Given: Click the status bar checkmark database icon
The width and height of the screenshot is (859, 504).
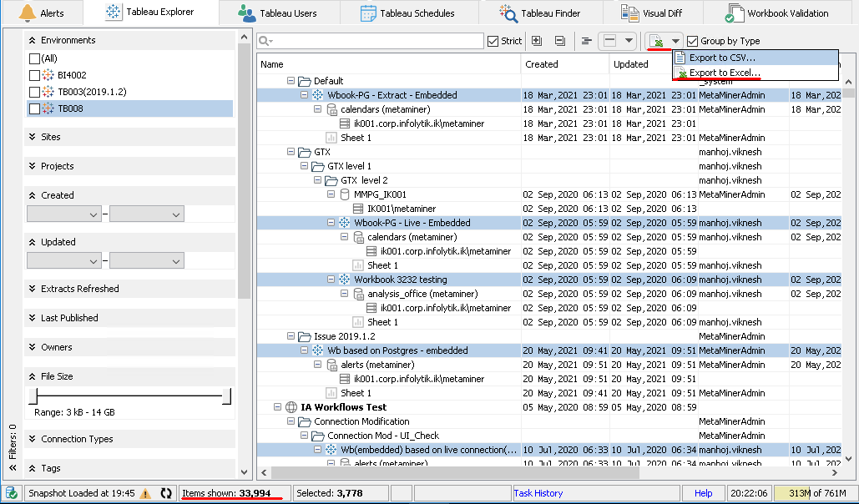Looking at the screenshot, I should coord(12,493).
